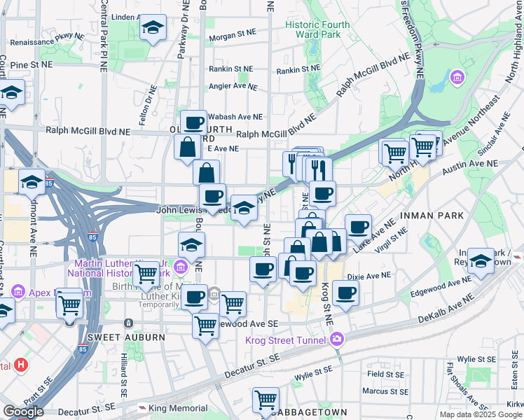The width and height of the screenshot is (524, 420).
Task: Click the Krog Street Tunnel camera pin
Action: 337,339
